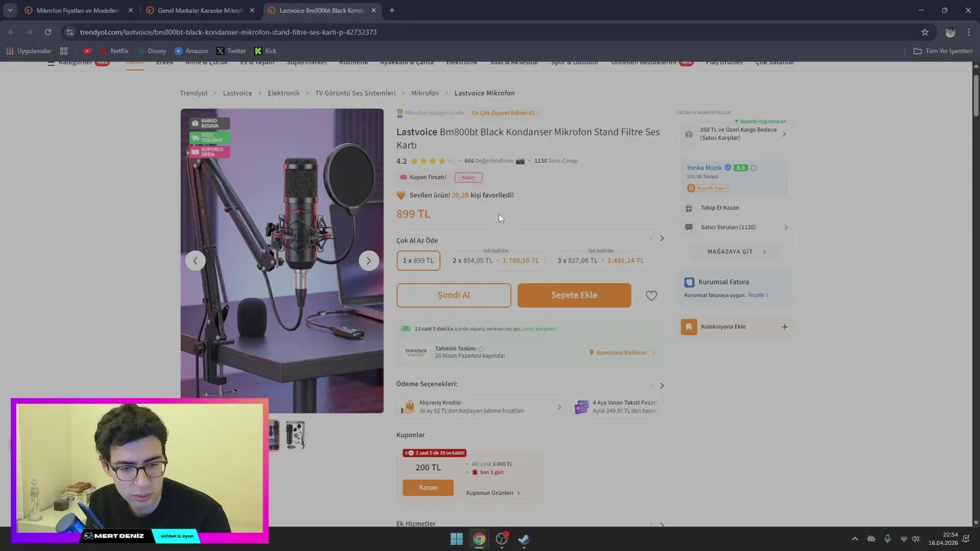Open Chrome from the taskbar
The image size is (980, 551).
(479, 539)
